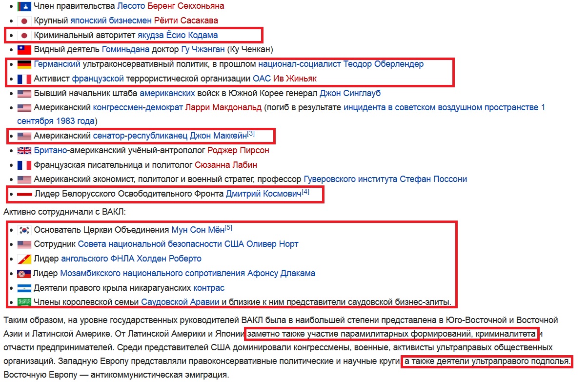Viewport: 588px width, 382px height.
Task: Jump to footnote reference 5
Action: point(228,227)
